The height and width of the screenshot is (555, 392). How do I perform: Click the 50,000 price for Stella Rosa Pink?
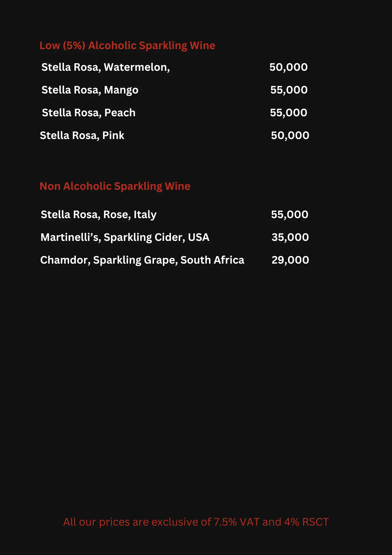pos(290,135)
